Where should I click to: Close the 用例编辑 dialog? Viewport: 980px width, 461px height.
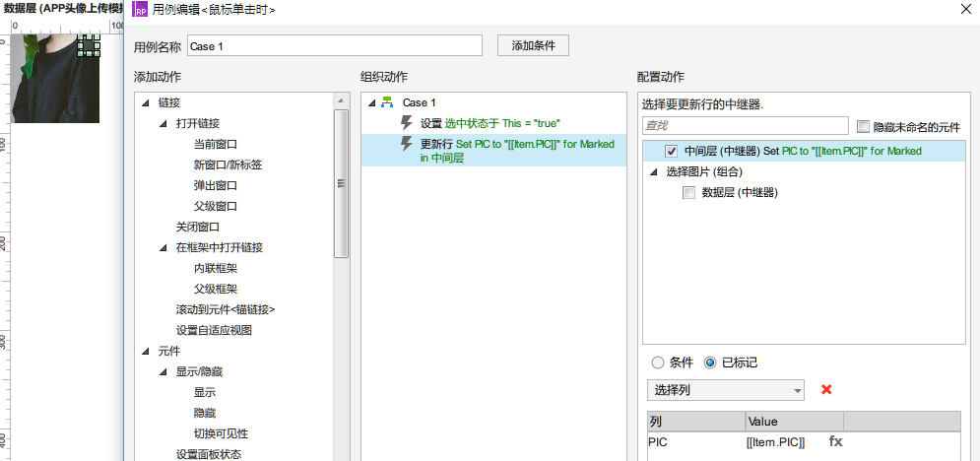[x=965, y=9]
